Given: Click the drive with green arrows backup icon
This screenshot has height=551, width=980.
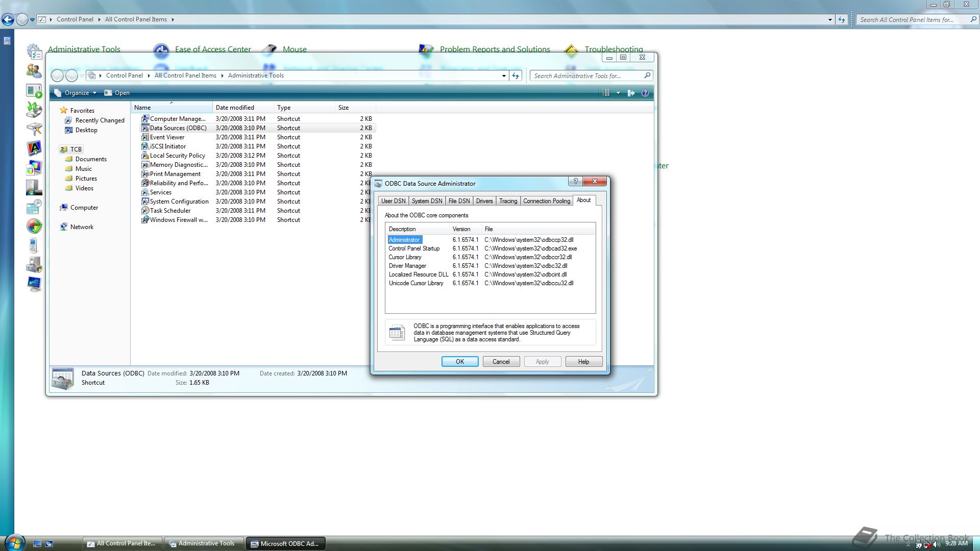Looking at the screenshot, I should click(34, 110).
